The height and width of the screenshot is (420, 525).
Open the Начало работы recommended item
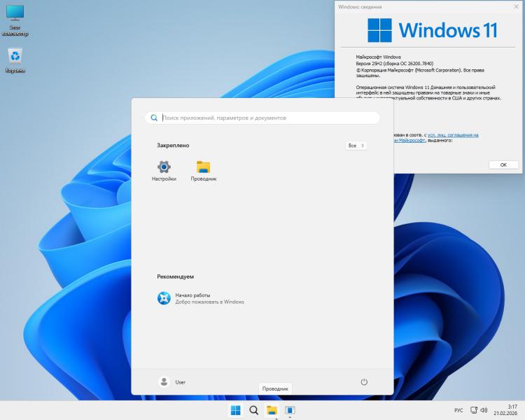click(x=200, y=298)
